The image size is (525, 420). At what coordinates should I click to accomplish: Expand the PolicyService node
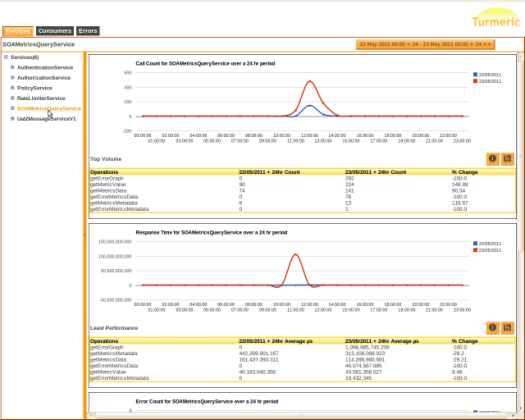tap(12, 88)
